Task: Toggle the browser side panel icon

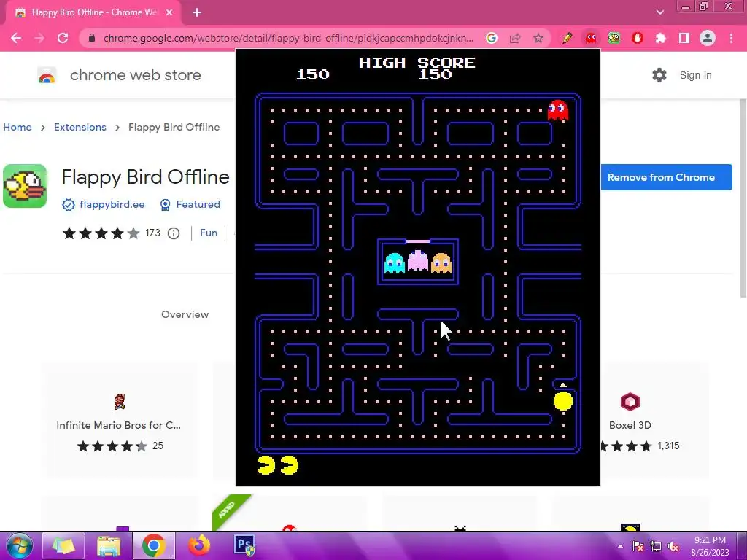Action: pyautogui.click(x=684, y=38)
